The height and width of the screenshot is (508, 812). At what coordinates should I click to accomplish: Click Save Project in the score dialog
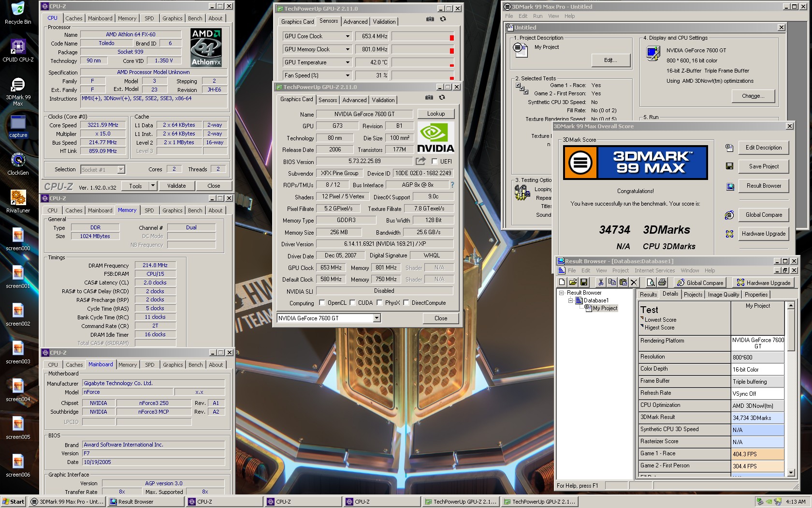point(764,166)
